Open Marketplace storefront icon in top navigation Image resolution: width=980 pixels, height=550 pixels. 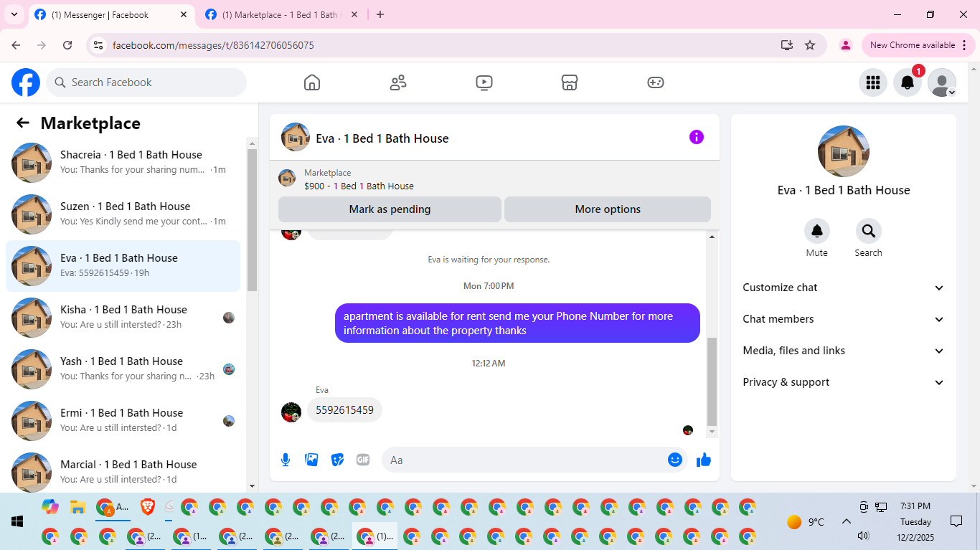click(570, 82)
